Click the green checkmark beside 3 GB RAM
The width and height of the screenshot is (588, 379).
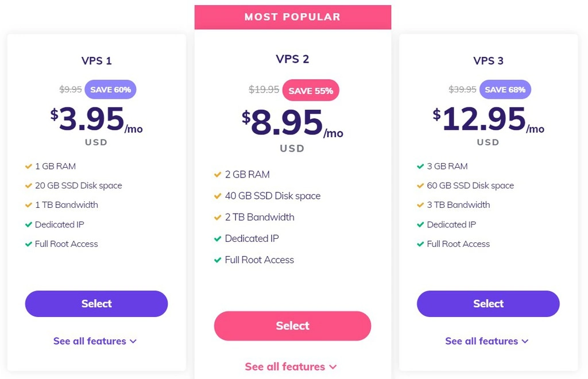pyautogui.click(x=420, y=167)
